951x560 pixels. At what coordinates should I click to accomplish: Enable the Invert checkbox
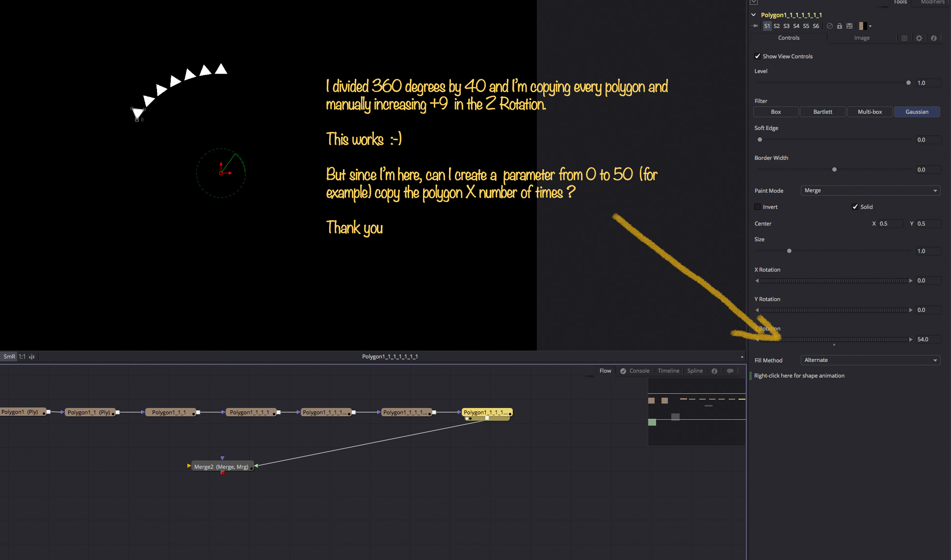[758, 207]
